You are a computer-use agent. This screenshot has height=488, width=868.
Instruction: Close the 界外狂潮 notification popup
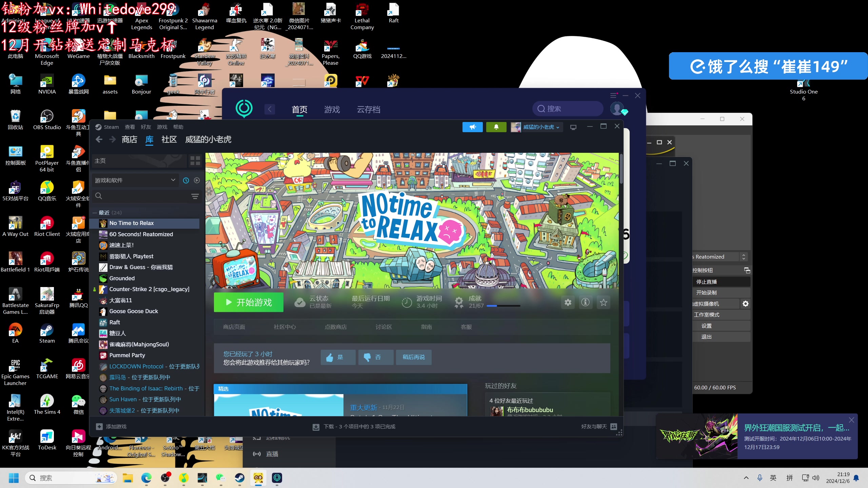(x=851, y=420)
